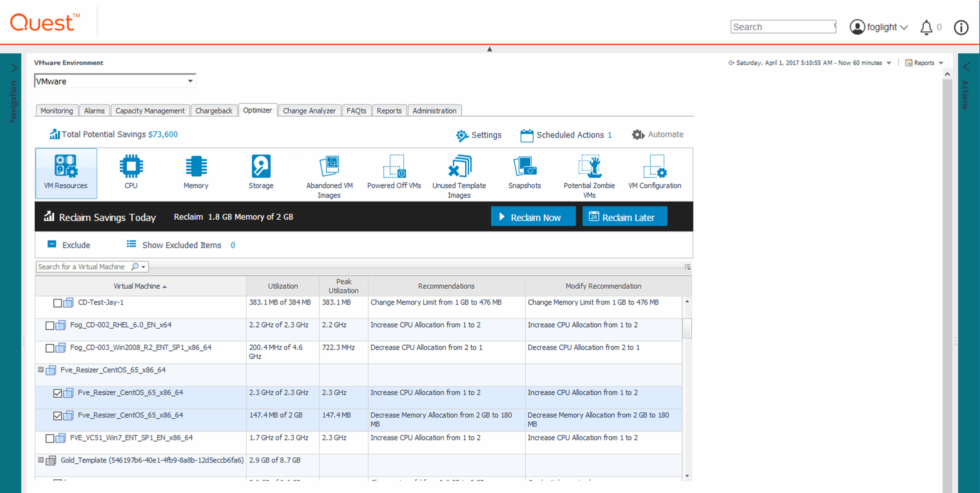Click the Scheduled Actions count 1

610,135
